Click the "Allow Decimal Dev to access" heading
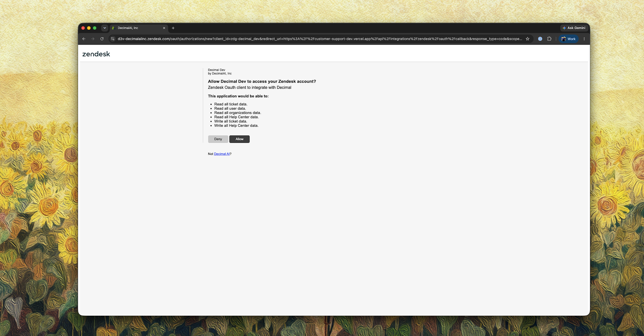644x336 pixels. point(262,81)
